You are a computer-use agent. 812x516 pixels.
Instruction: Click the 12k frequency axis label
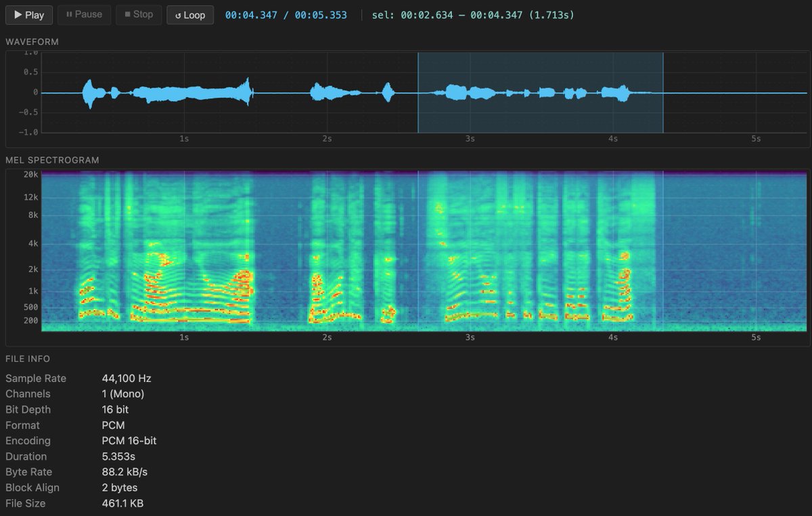coord(32,197)
